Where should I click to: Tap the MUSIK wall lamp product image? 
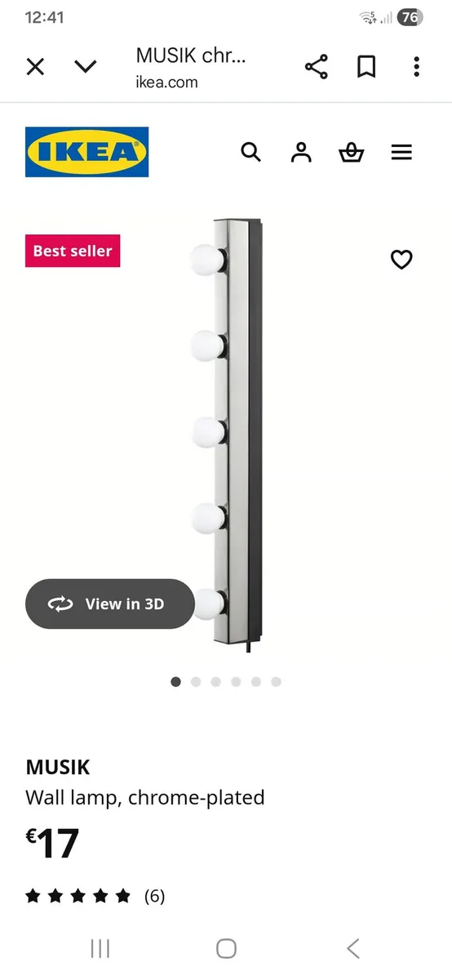tap(226, 434)
